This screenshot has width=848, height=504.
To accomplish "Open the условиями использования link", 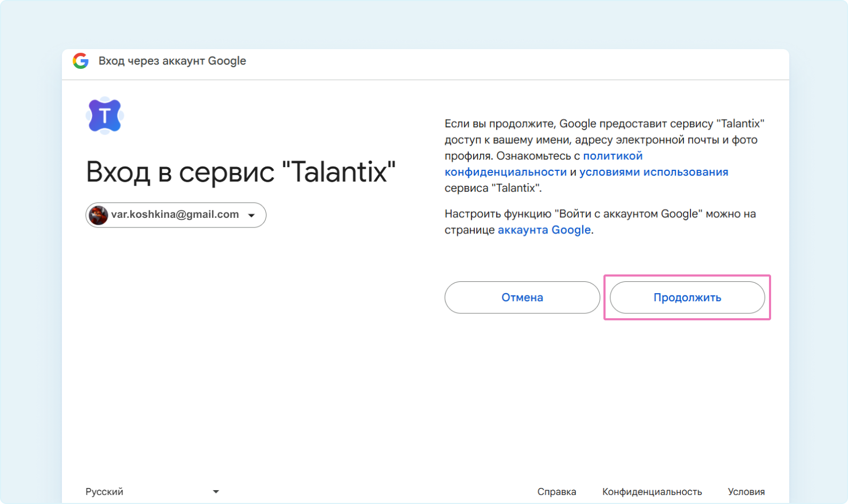I will click(654, 172).
